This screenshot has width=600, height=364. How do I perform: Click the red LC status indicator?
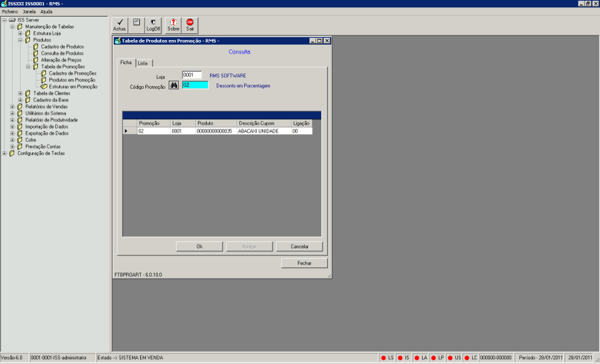[467, 358]
